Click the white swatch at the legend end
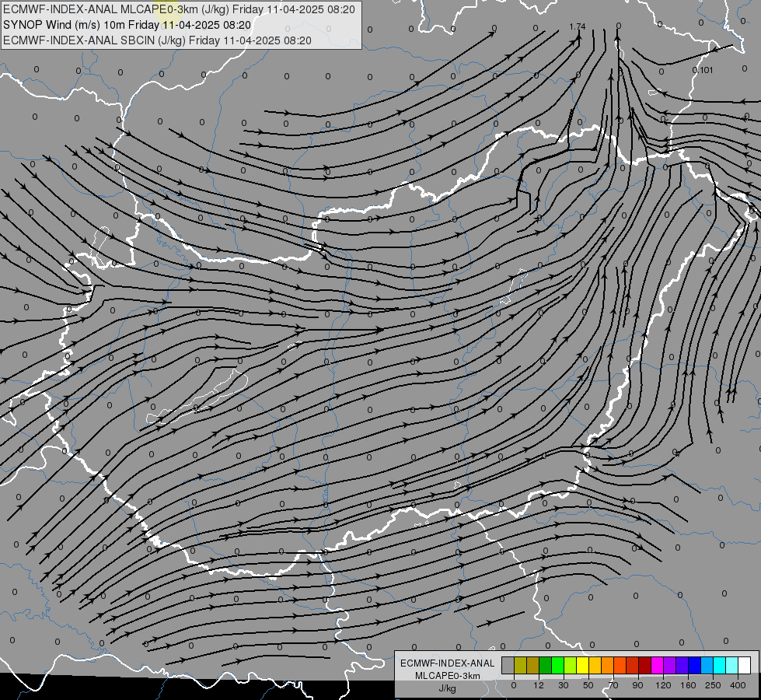The height and width of the screenshot is (700, 761). [745, 665]
